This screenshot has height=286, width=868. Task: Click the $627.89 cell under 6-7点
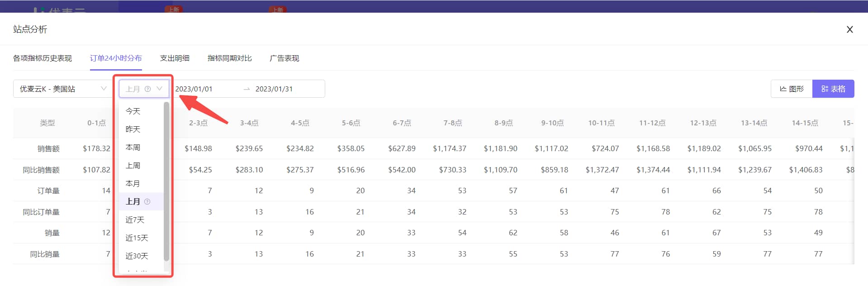pos(402,148)
